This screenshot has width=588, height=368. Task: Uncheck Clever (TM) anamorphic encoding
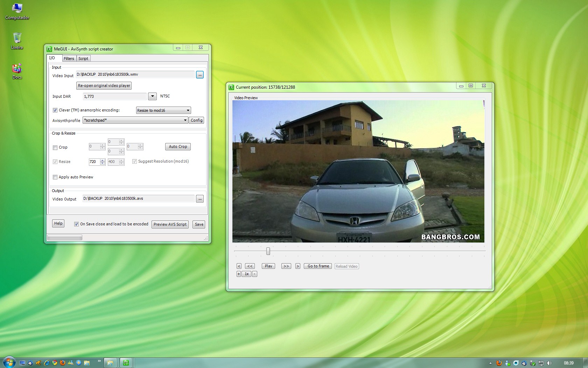point(55,110)
